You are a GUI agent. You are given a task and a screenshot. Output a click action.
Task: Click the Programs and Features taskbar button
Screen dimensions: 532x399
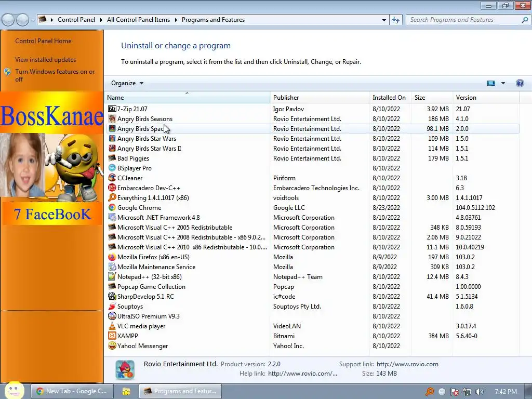tap(180, 391)
